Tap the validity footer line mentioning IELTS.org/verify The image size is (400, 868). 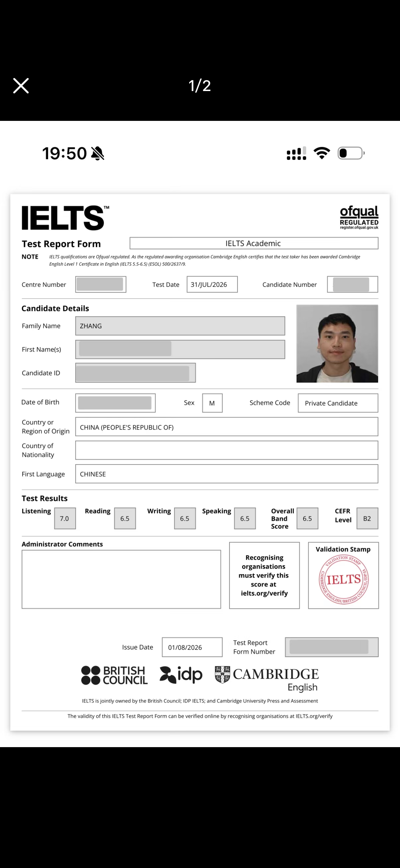200,716
